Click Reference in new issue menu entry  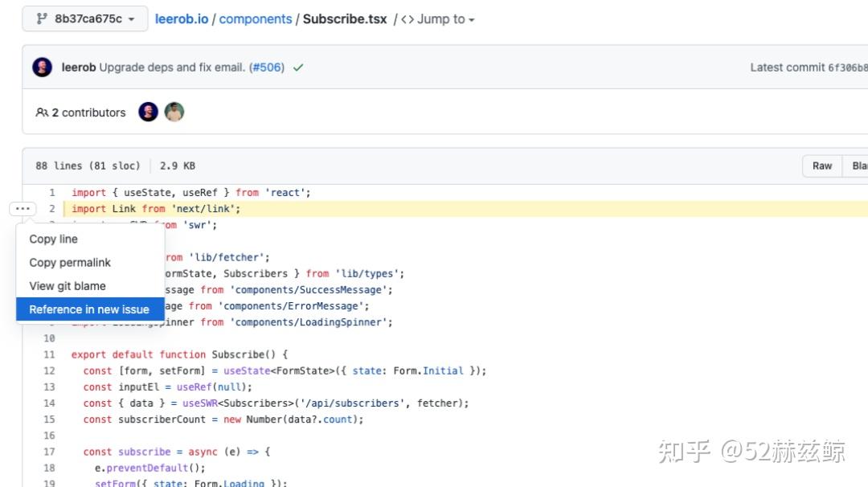(x=88, y=309)
